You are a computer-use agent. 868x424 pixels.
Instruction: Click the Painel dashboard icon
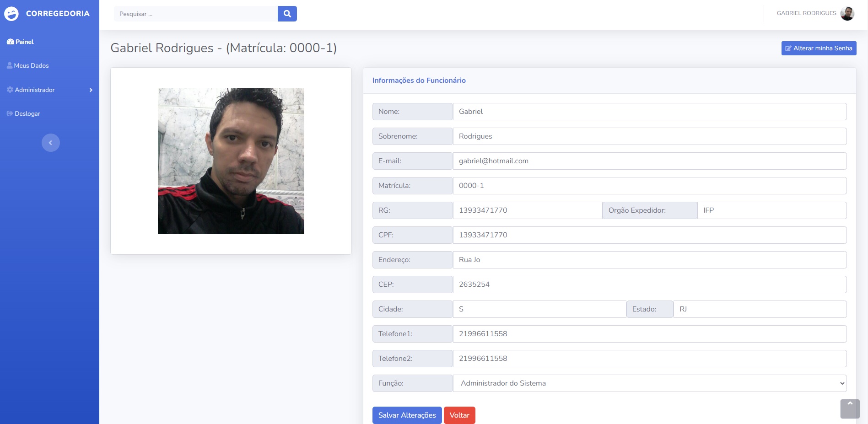coord(10,42)
